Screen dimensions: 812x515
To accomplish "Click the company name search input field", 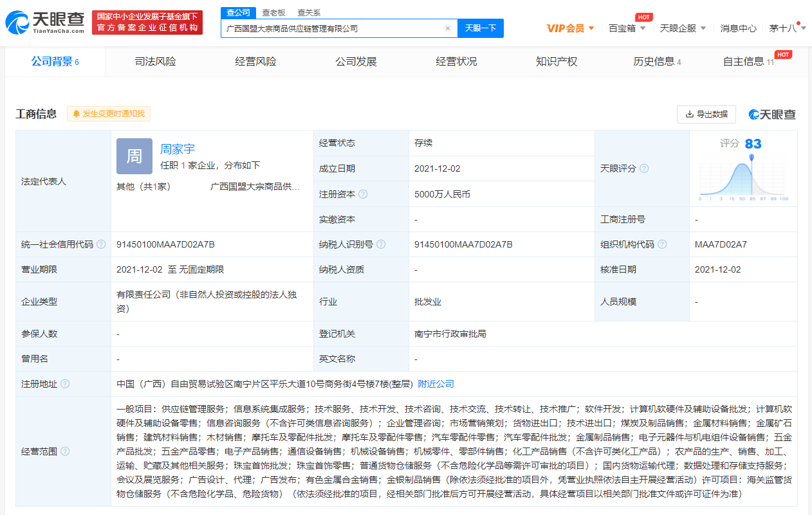I will click(x=331, y=28).
